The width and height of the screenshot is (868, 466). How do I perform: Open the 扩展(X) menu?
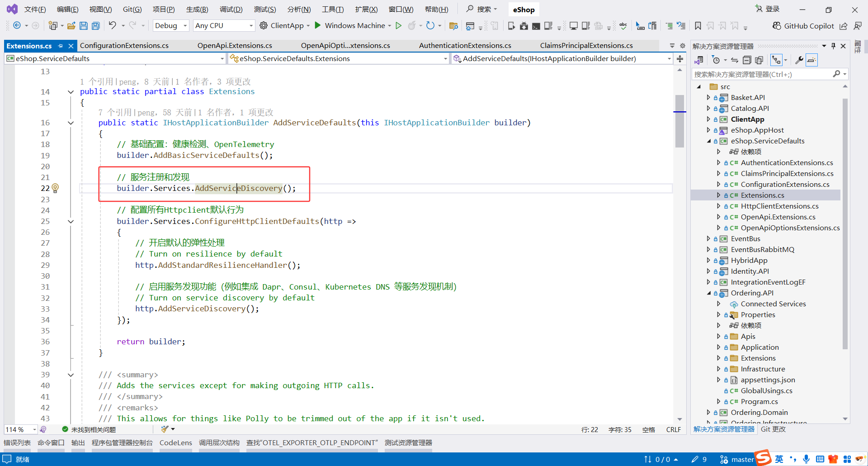tap(366, 10)
